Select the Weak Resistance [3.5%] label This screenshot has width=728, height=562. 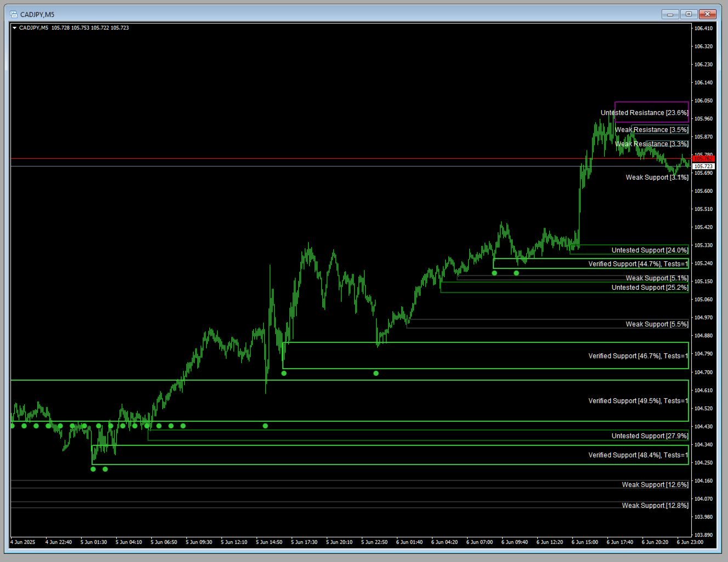point(651,129)
